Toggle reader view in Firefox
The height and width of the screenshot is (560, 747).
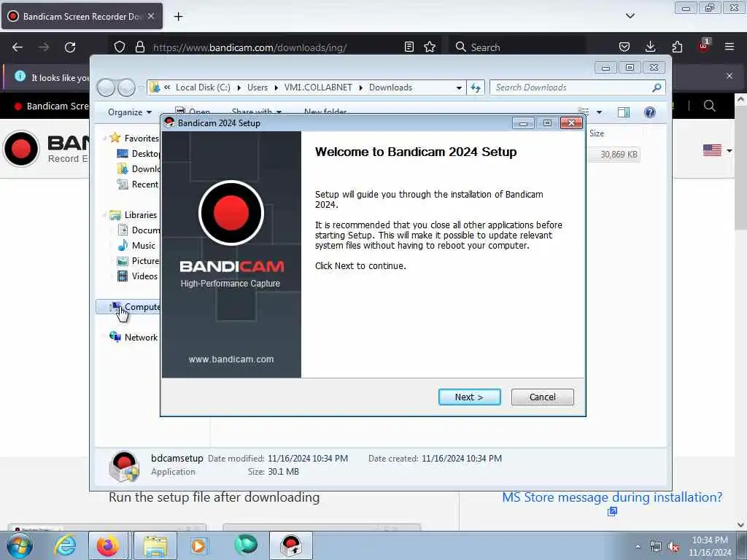click(x=409, y=47)
